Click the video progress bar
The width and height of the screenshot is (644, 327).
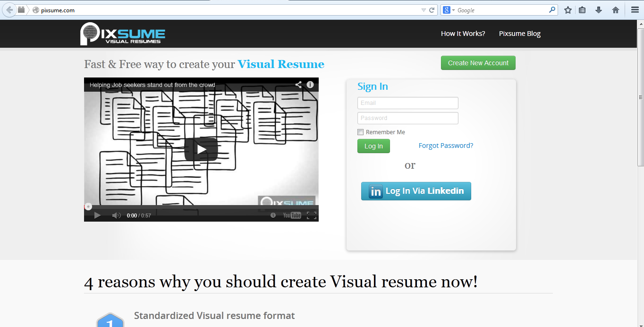201,207
